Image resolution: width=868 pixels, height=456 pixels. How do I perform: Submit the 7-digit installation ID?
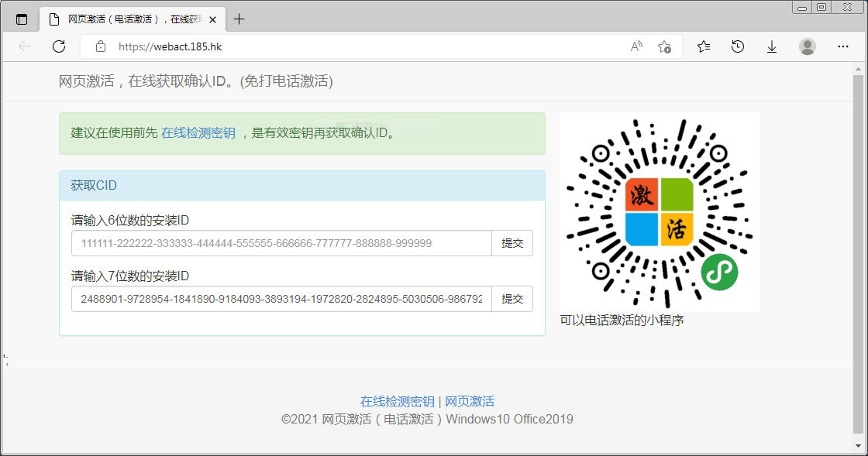coord(512,299)
